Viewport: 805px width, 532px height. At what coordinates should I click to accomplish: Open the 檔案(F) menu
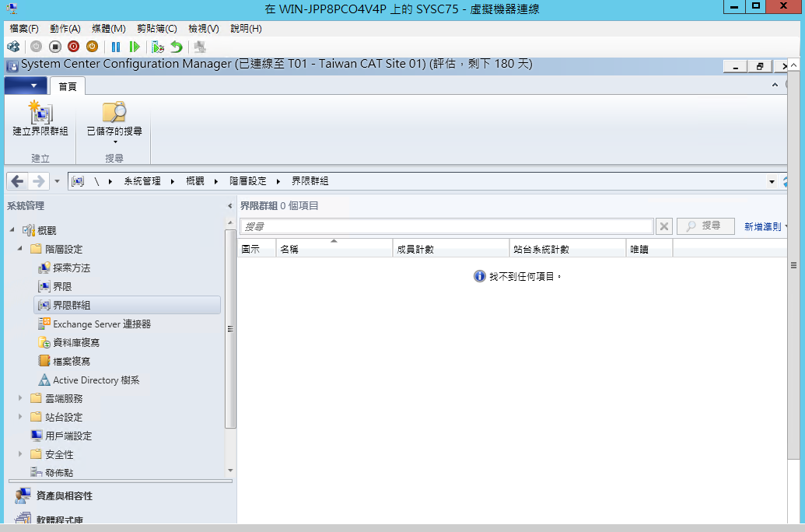point(24,29)
